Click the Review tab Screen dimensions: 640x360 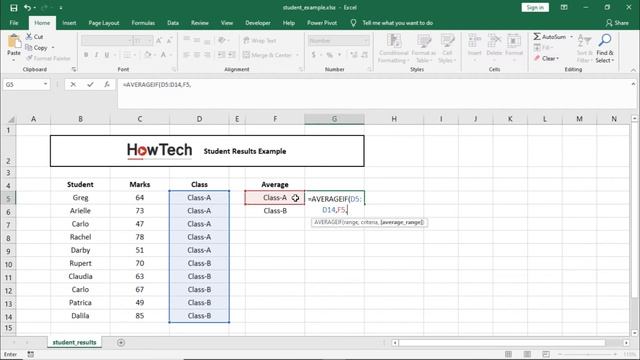(200, 23)
